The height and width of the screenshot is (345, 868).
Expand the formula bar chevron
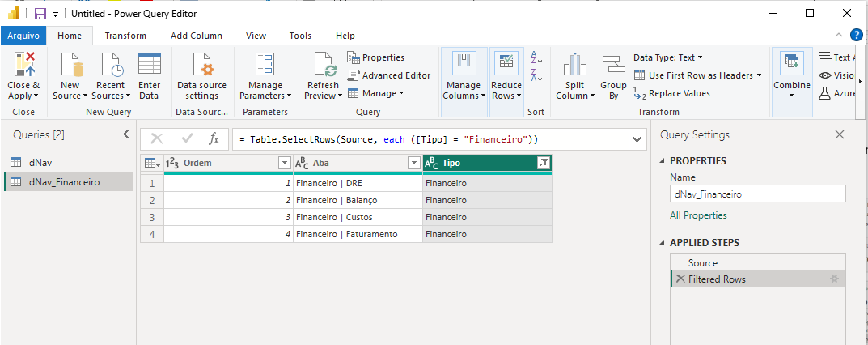[x=637, y=139]
